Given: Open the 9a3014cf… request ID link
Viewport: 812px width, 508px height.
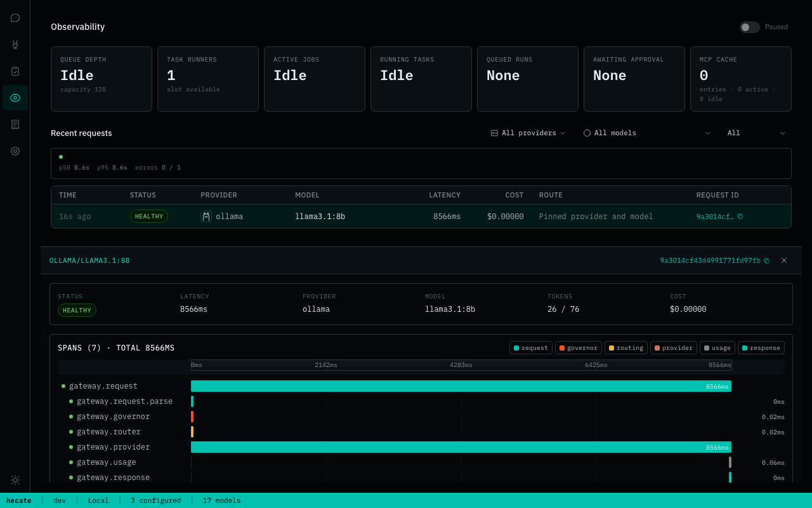Looking at the screenshot, I should click(x=715, y=217).
